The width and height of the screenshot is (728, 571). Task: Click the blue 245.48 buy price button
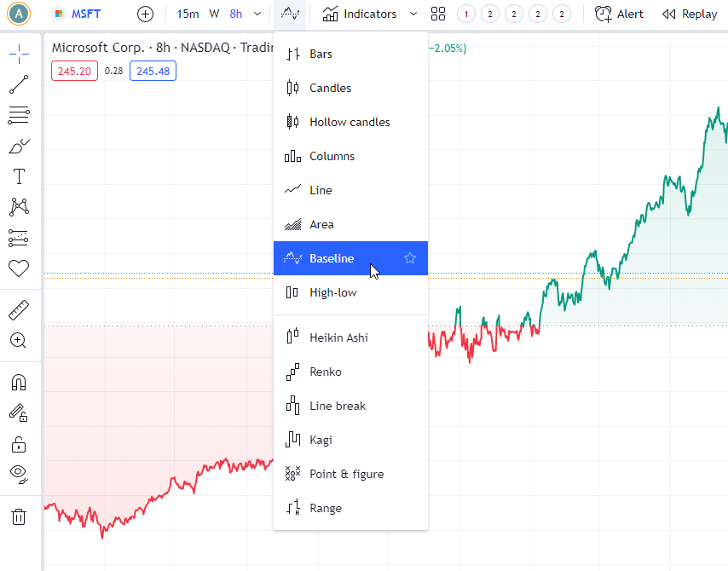153,71
